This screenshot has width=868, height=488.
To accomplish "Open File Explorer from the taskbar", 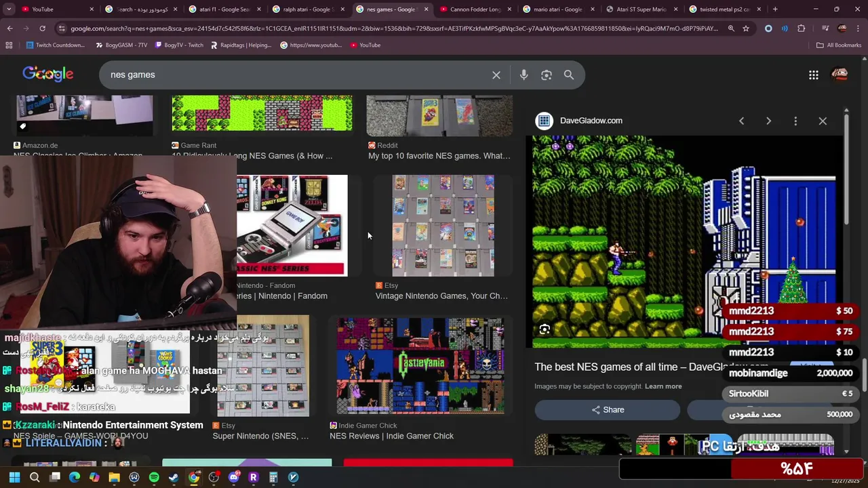I will [x=114, y=477].
